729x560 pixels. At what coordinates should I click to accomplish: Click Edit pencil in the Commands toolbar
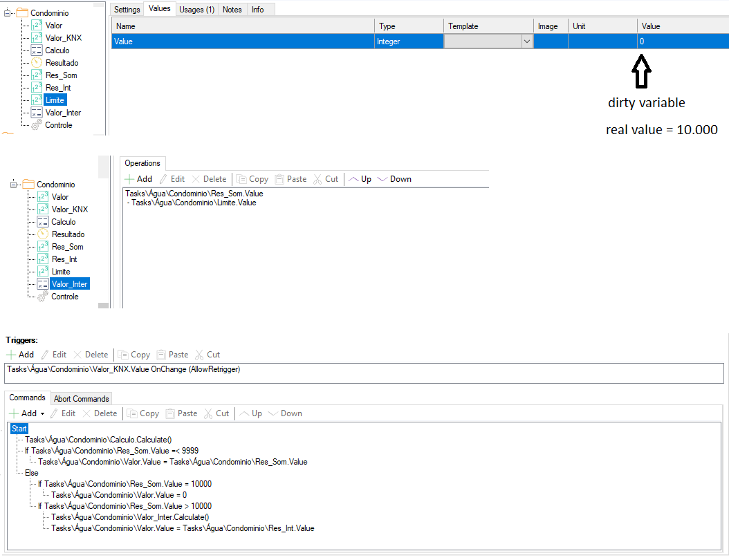click(x=55, y=413)
